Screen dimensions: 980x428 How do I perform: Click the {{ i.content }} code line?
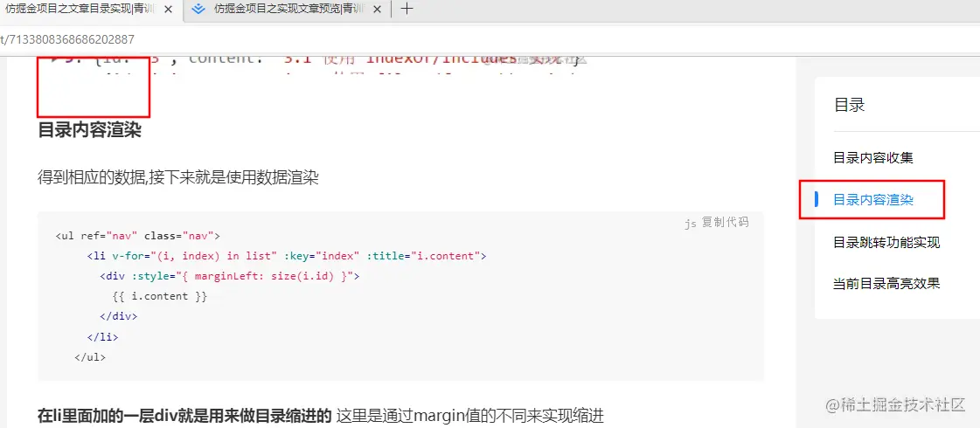pyautogui.click(x=159, y=296)
